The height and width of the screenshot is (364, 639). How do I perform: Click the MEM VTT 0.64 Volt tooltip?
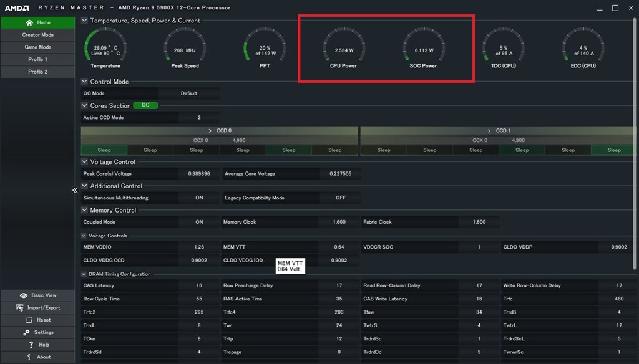click(290, 266)
